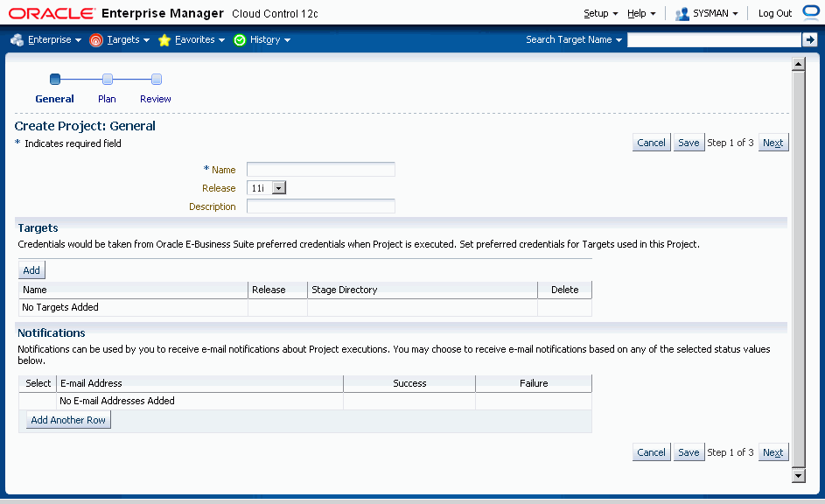Open the Setup menu
The width and height of the screenshot is (825, 504).
point(601,14)
